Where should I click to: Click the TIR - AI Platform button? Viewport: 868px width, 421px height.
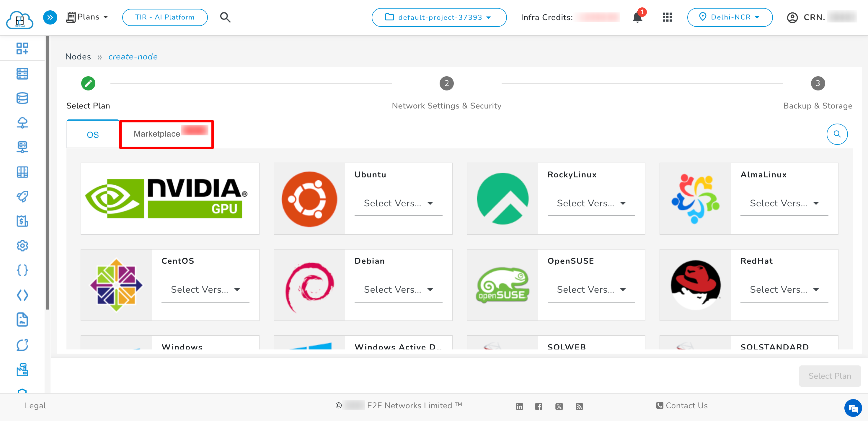pos(164,17)
